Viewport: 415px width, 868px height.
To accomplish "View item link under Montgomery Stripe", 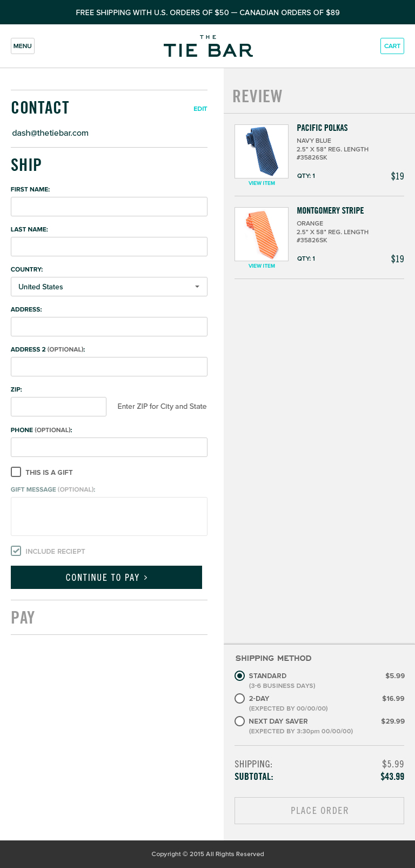I will coord(262,266).
